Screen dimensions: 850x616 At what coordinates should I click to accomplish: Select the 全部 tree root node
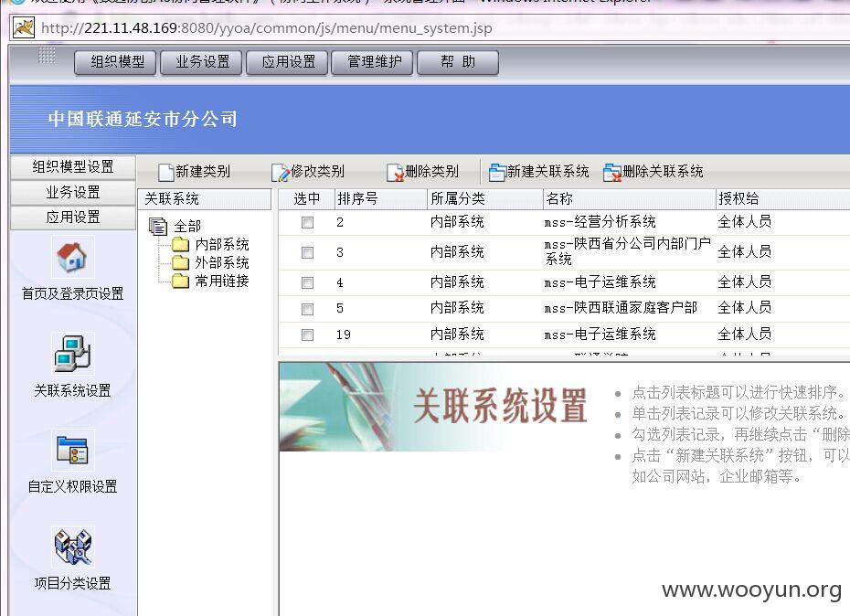[x=187, y=226]
